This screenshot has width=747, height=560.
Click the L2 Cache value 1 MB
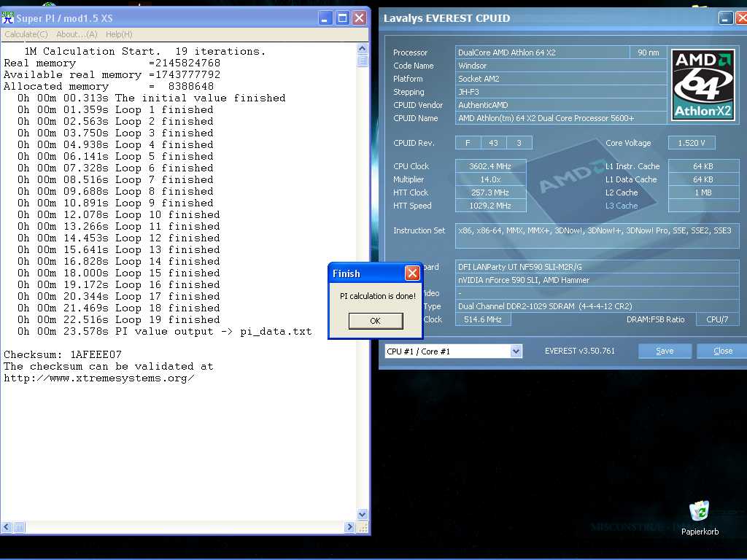[x=704, y=192]
